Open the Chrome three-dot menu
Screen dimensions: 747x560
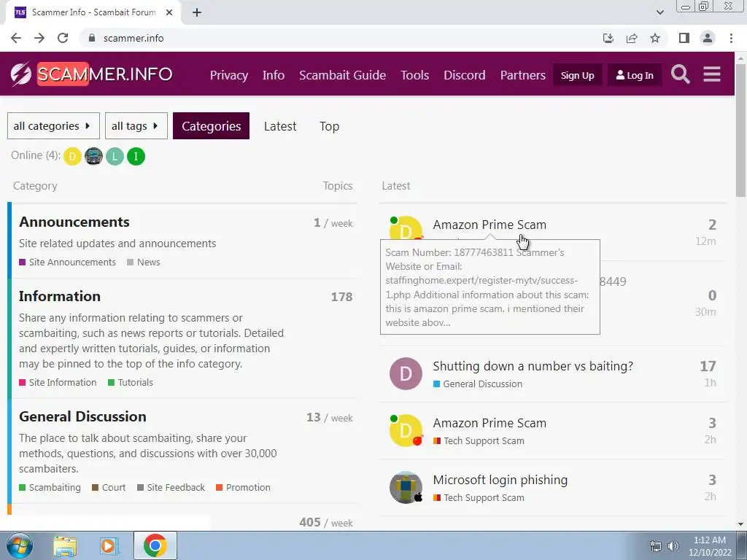[x=731, y=38]
